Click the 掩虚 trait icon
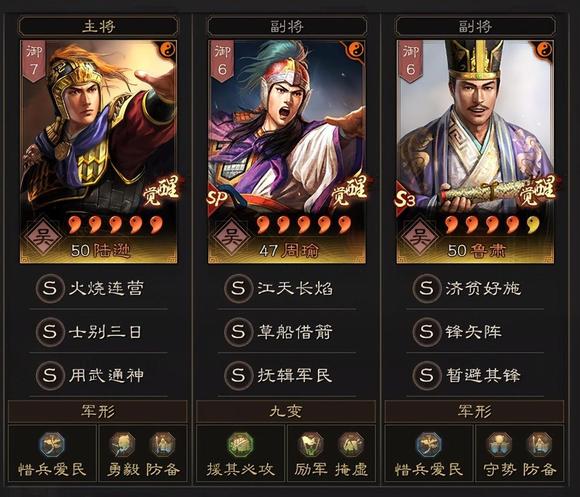This screenshot has width=580, height=497. 351,445
